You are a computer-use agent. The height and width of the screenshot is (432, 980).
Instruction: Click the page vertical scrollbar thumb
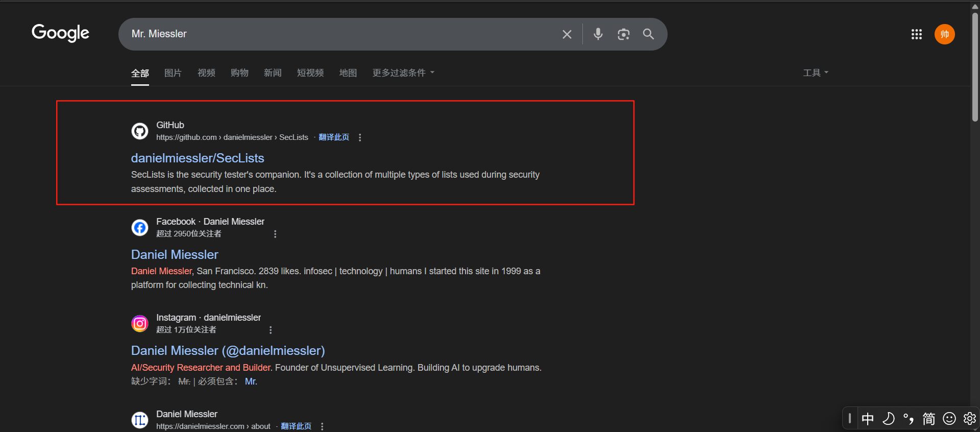pyautogui.click(x=975, y=66)
